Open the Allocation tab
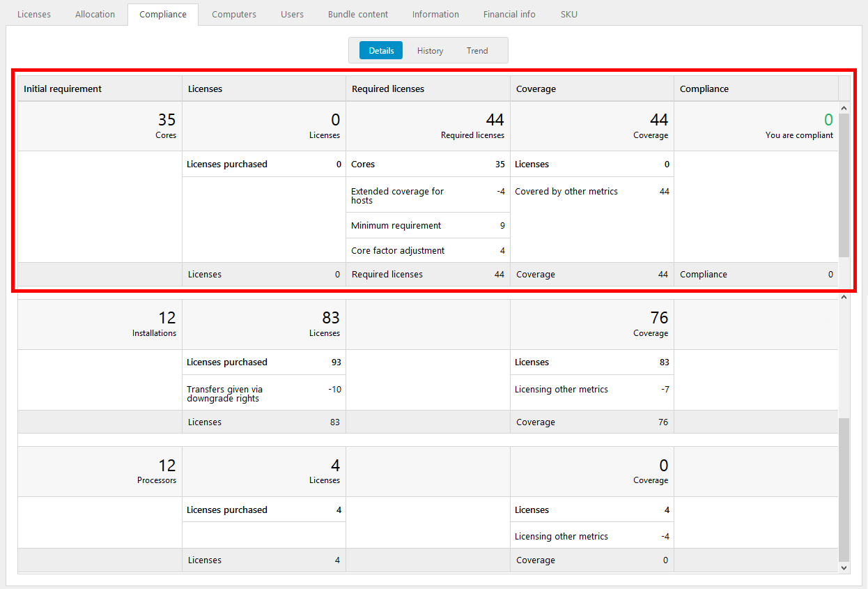Screen dimensions: 868x589 (x=95, y=15)
